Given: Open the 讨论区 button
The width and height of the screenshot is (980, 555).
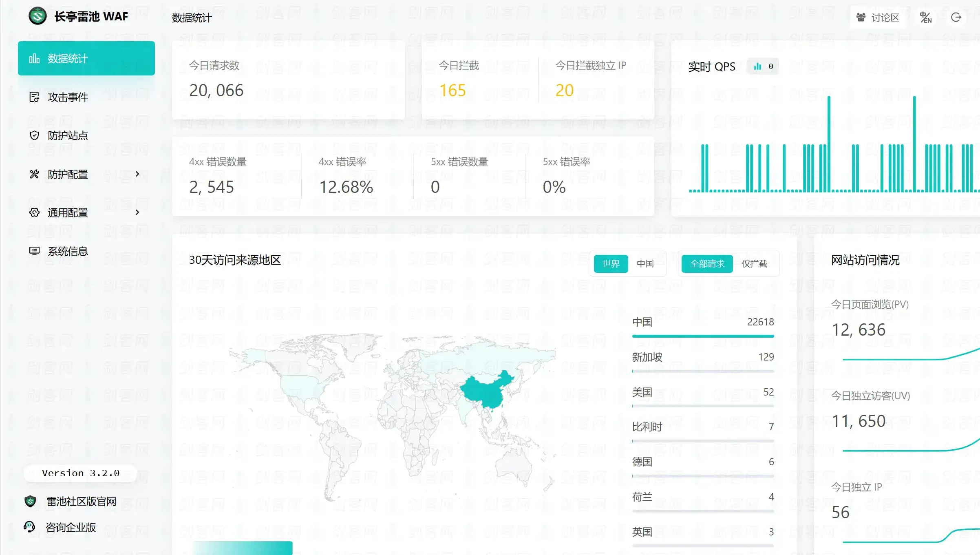Looking at the screenshot, I should [x=878, y=18].
